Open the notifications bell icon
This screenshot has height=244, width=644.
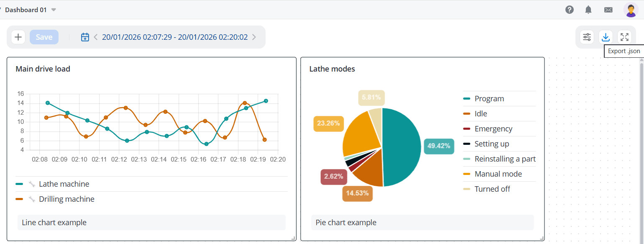click(588, 10)
